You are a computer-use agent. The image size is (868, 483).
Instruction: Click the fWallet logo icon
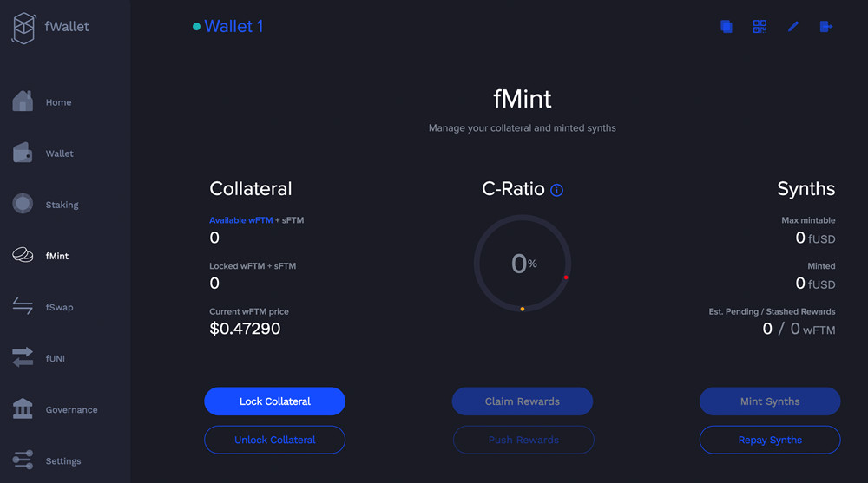click(x=23, y=29)
